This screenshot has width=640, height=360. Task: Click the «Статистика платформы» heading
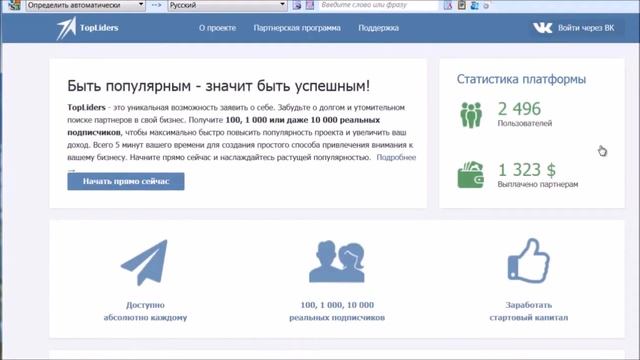pyautogui.click(x=521, y=79)
